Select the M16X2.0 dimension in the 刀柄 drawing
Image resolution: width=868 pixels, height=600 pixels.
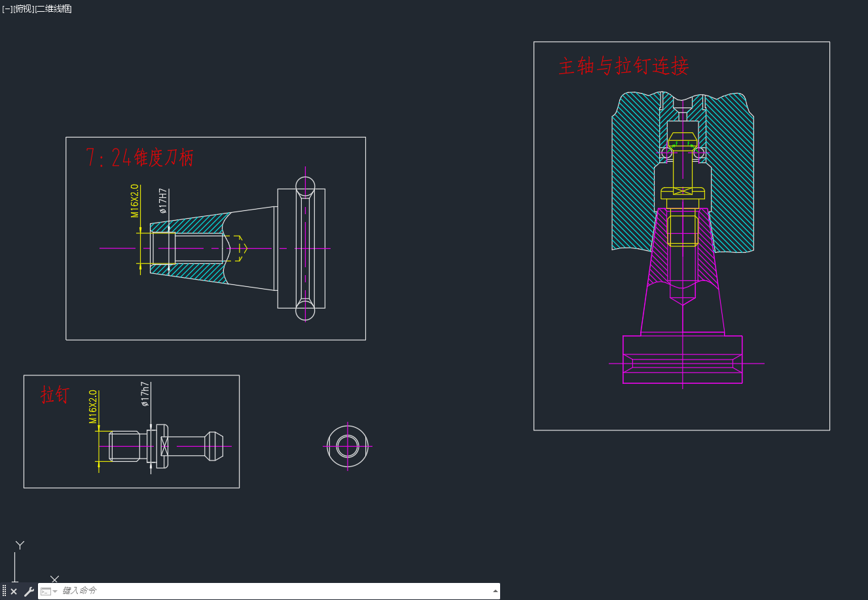[x=135, y=201]
